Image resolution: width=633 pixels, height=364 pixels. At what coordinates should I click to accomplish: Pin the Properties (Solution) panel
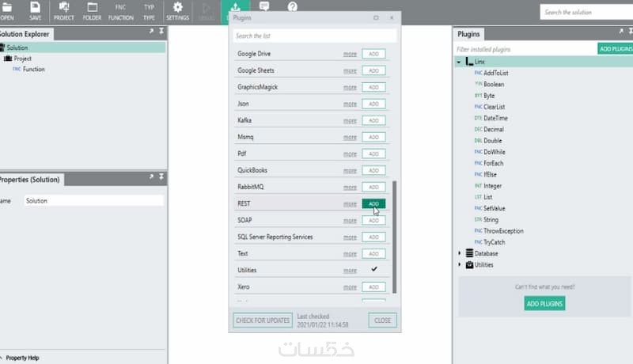pyautogui.click(x=161, y=176)
